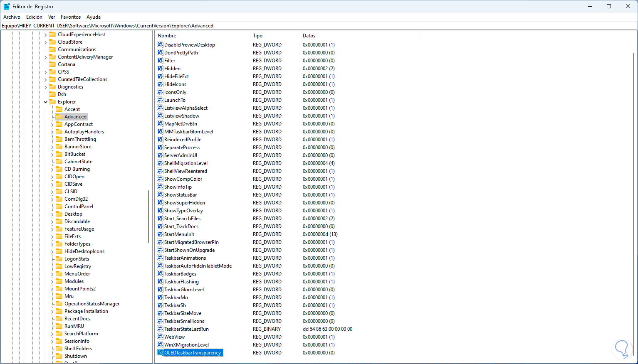The image size is (638, 364).
Task: Select the Shutdown key
Action: 76,356
